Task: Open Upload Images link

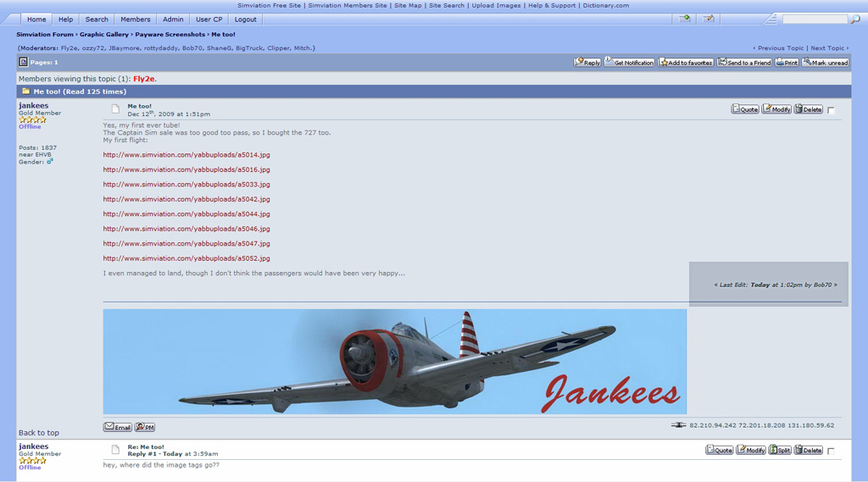Action: point(496,6)
